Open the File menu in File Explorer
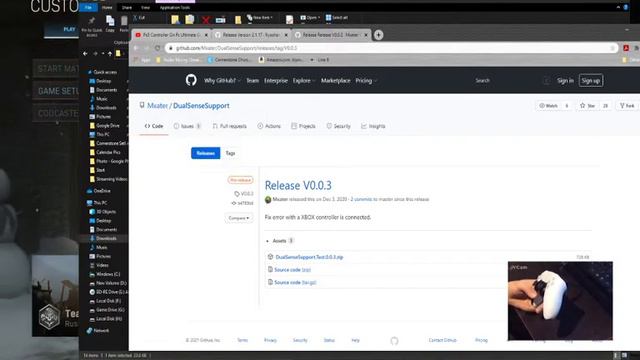 (88, 7)
